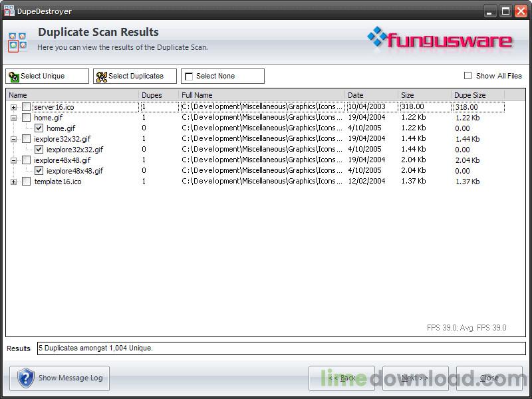Collapse the iexplore48x48.gif tree node
This screenshot has height=399, width=532.
(13, 160)
